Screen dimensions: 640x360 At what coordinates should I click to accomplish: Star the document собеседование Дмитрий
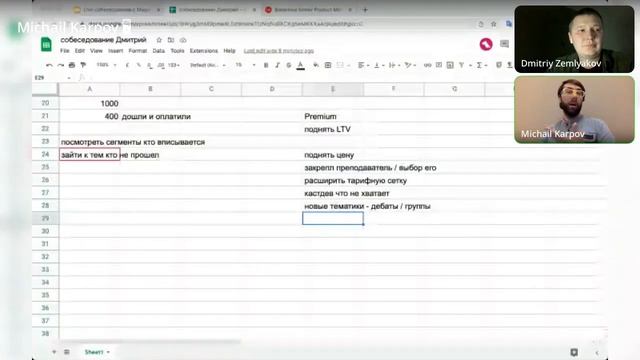pyautogui.click(x=159, y=40)
